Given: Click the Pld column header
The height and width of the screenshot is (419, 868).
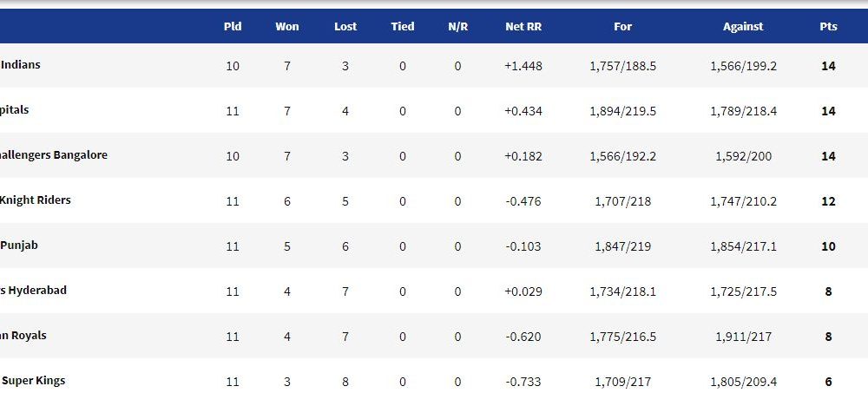Looking at the screenshot, I should (x=233, y=26).
